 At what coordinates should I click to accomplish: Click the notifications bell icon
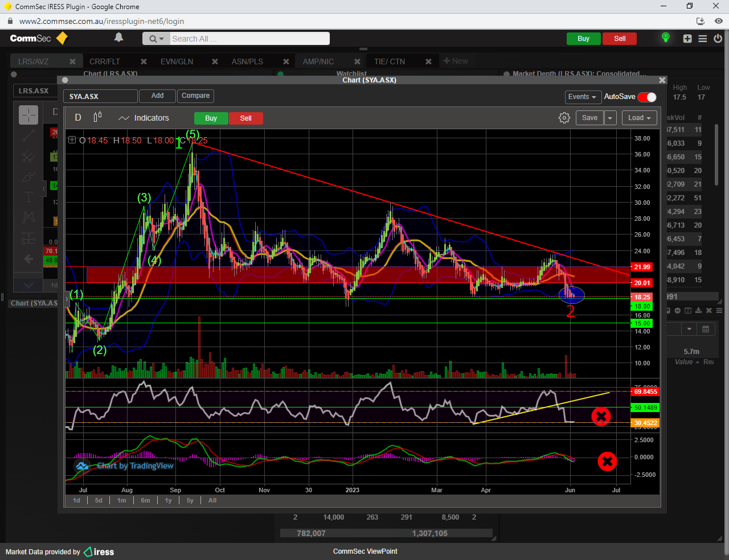(x=118, y=38)
